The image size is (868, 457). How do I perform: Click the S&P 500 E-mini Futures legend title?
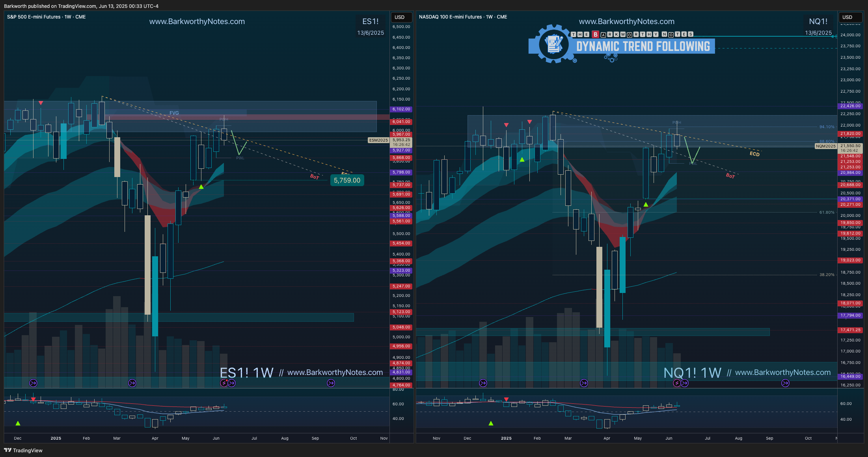pyautogui.click(x=47, y=17)
